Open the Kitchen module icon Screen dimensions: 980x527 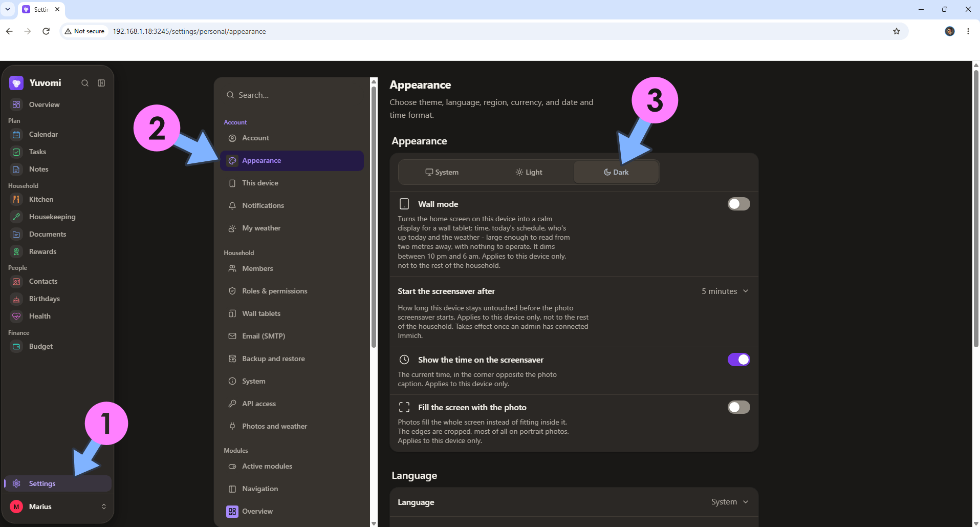16,199
